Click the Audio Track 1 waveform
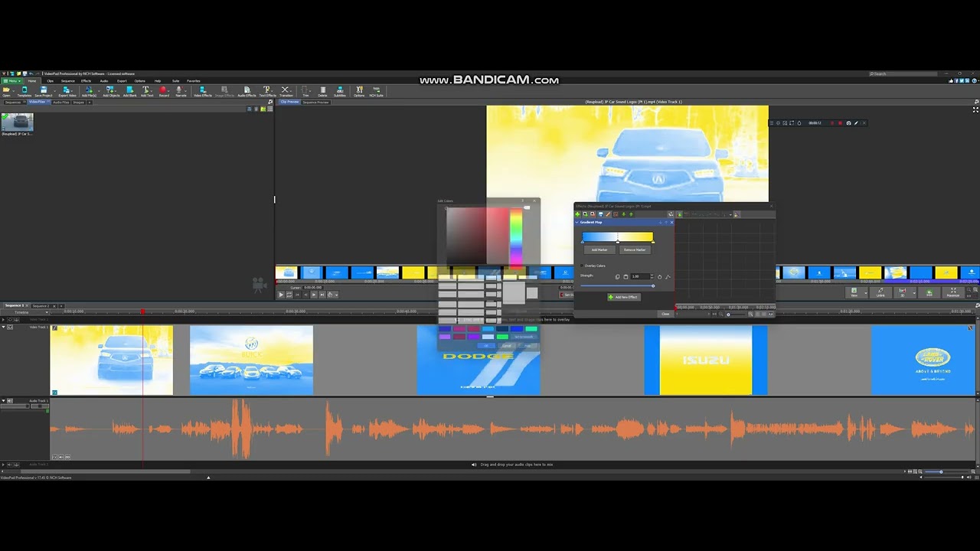Screen dimensions: 980x551 pyautogui.click(x=513, y=429)
